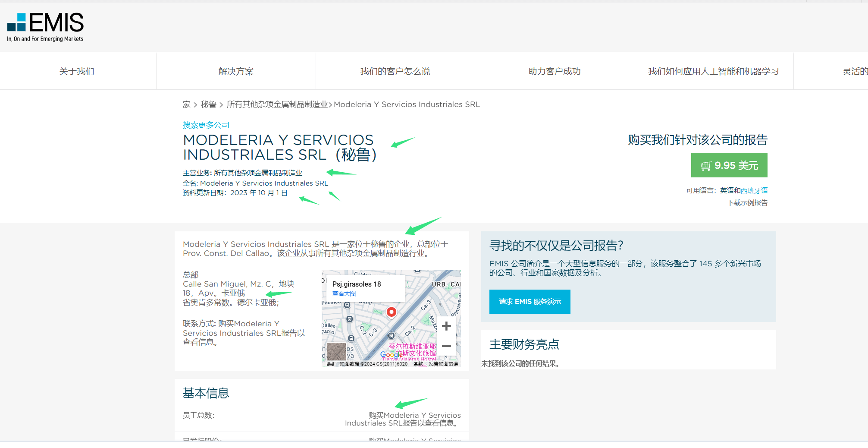Click the company title heading

(x=280, y=147)
